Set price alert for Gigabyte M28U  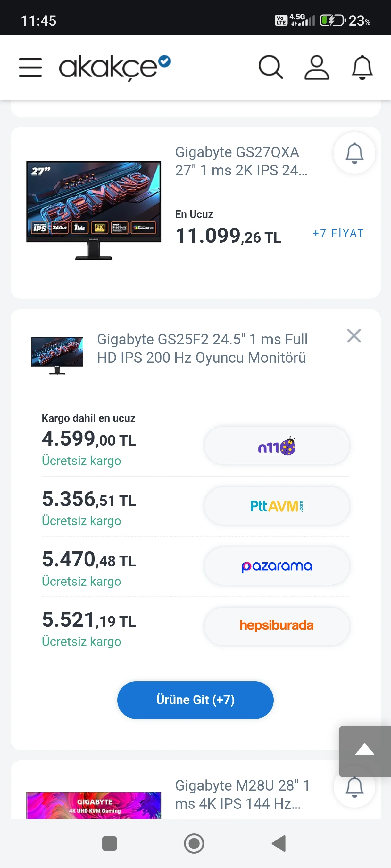tap(354, 787)
